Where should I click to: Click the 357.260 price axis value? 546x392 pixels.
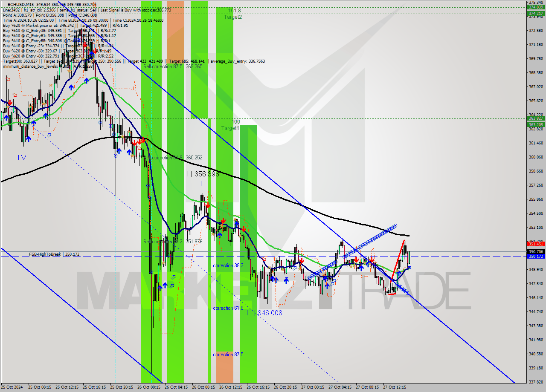pyautogui.click(x=536, y=185)
